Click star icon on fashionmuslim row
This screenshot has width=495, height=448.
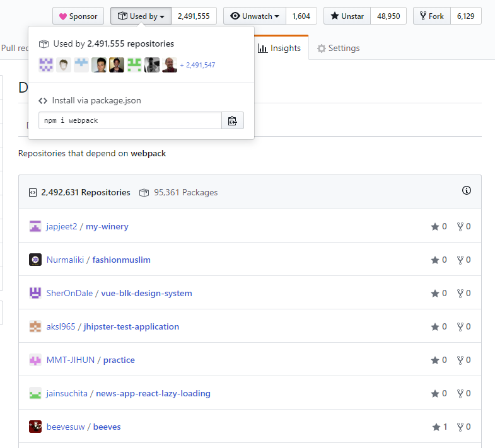coord(435,260)
